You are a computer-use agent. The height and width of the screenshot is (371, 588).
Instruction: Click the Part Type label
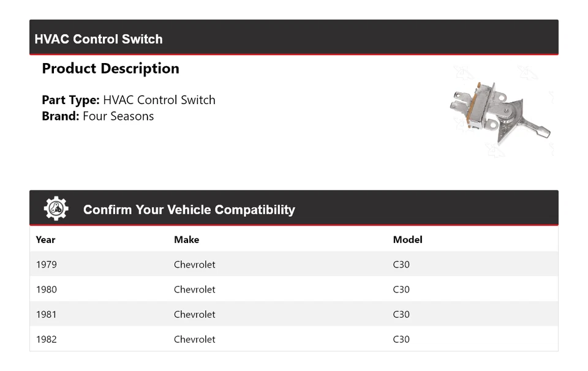(x=70, y=100)
